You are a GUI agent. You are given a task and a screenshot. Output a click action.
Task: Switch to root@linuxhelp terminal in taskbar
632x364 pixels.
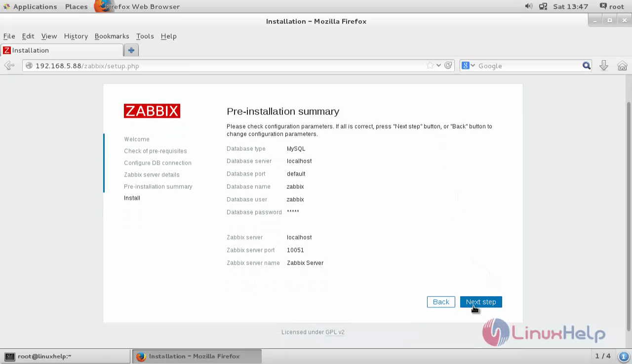point(66,356)
